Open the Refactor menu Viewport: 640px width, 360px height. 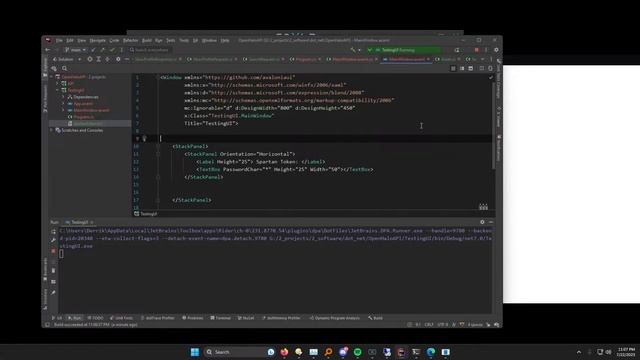click(x=131, y=40)
